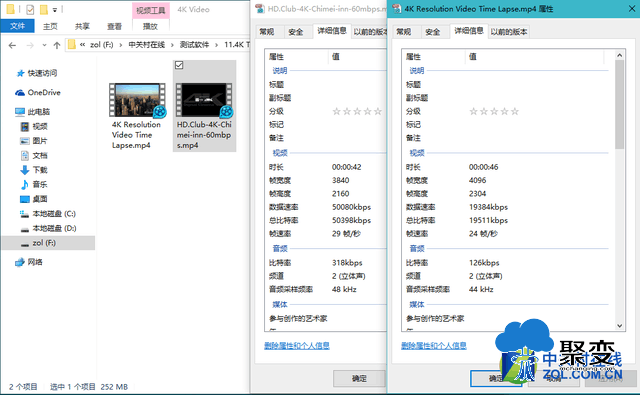The width and height of the screenshot is (640, 395).
Task: Uncheck the HD.Club file selection checkbox
Action: 179,65
